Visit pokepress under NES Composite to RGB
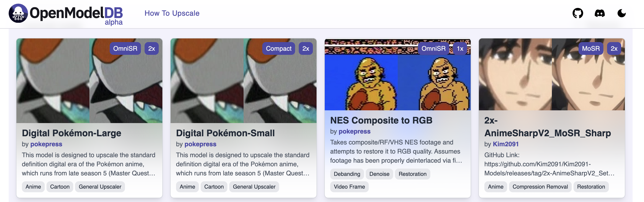The height and width of the screenshot is (202, 644). point(354,131)
